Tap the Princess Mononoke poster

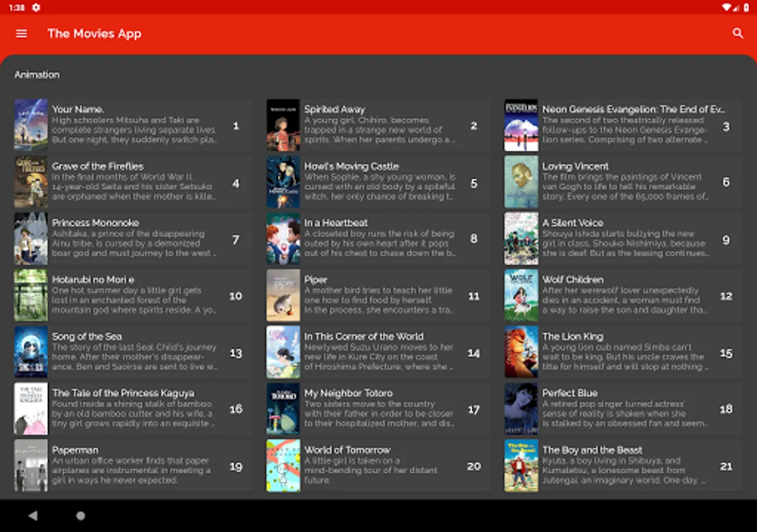coord(31,239)
